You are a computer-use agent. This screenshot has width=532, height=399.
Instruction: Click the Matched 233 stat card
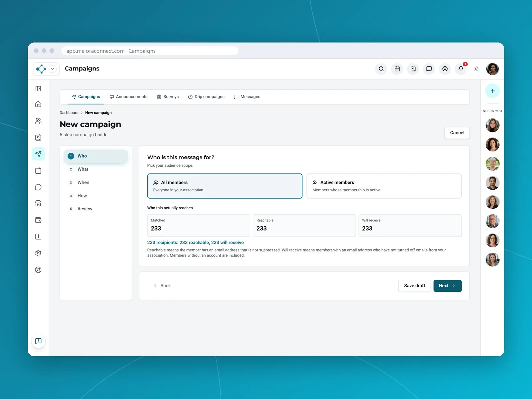pos(199,225)
